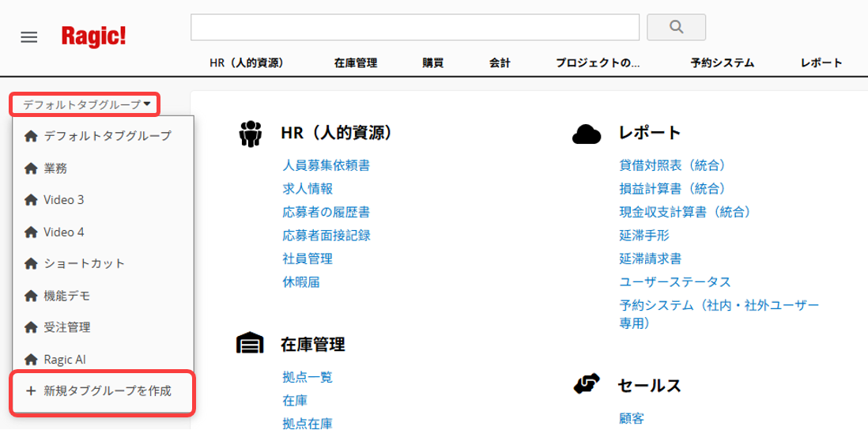Open the 会計 top tab
The height and width of the screenshot is (434, 868).
pyautogui.click(x=500, y=63)
